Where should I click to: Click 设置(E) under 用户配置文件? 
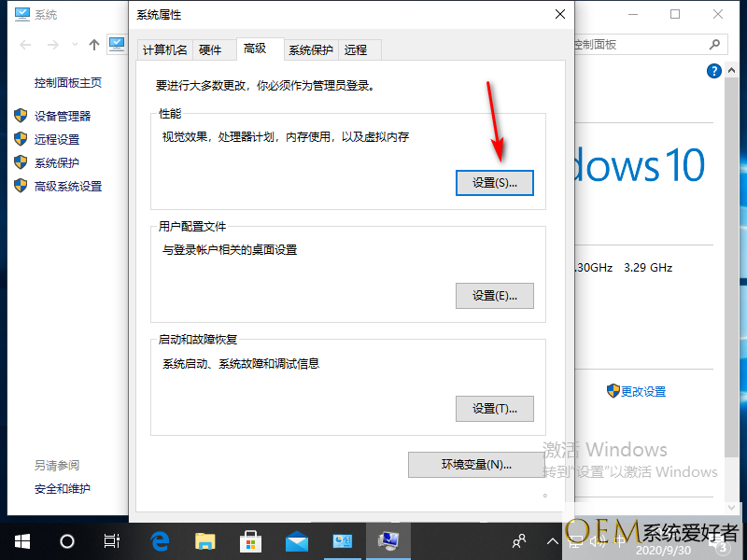pos(494,296)
